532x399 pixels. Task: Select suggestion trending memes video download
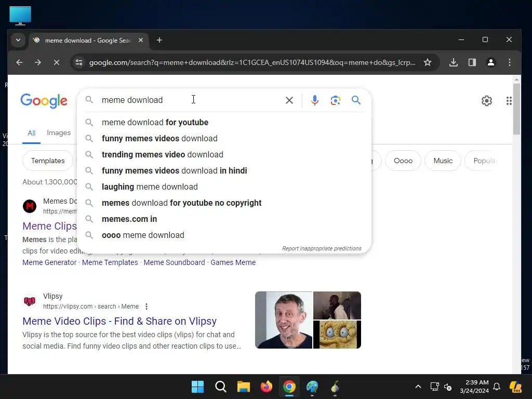pyautogui.click(x=224, y=154)
